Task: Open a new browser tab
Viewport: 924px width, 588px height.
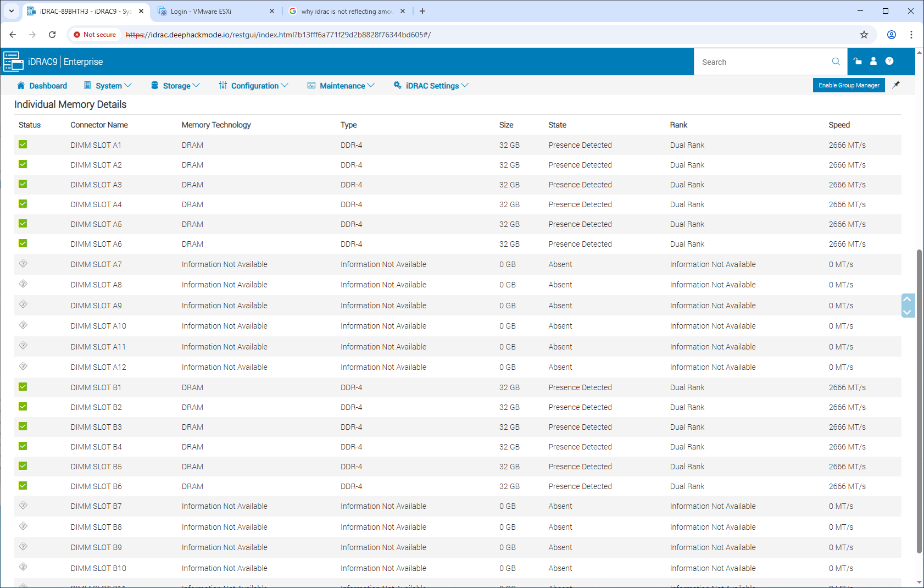Action: (x=422, y=11)
